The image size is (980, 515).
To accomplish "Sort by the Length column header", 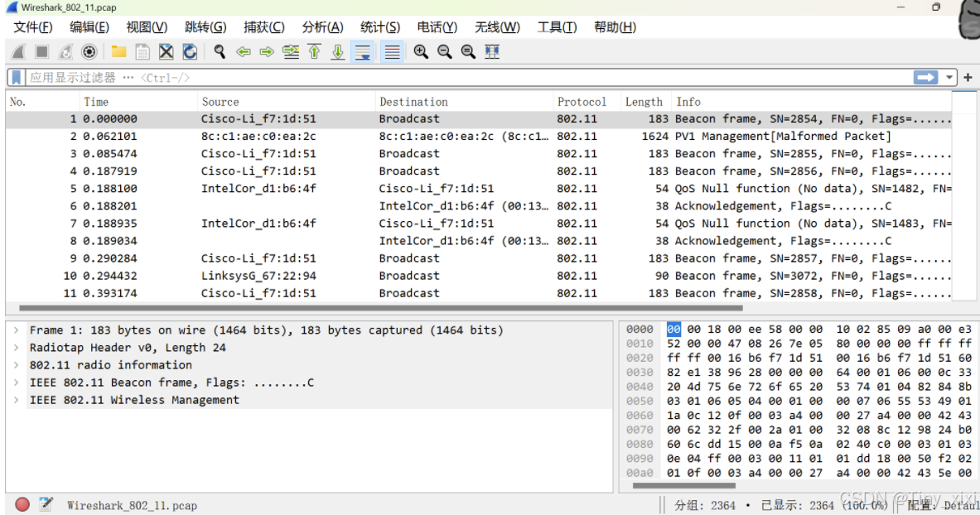I will click(x=646, y=102).
